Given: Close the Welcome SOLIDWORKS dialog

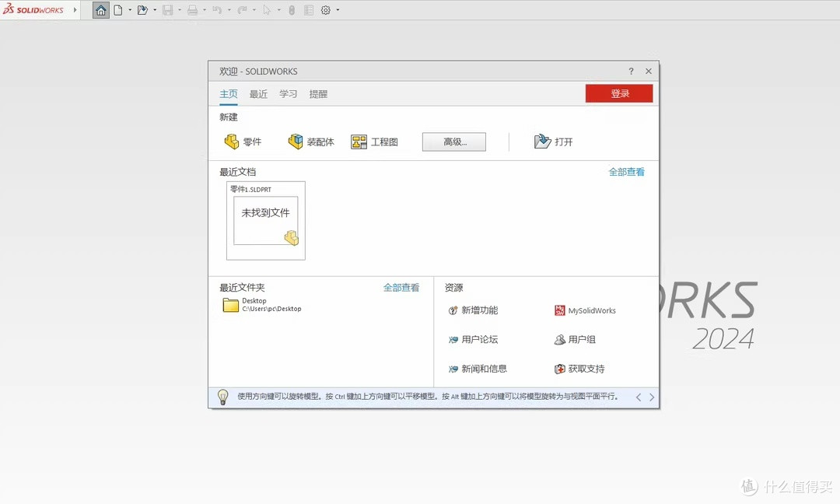Looking at the screenshot, I should (649, 72).
